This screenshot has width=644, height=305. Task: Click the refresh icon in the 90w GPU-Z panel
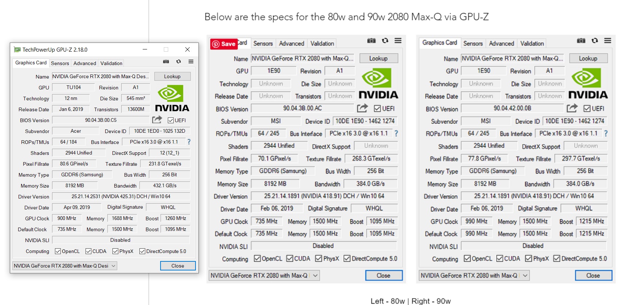pos(595,41)
